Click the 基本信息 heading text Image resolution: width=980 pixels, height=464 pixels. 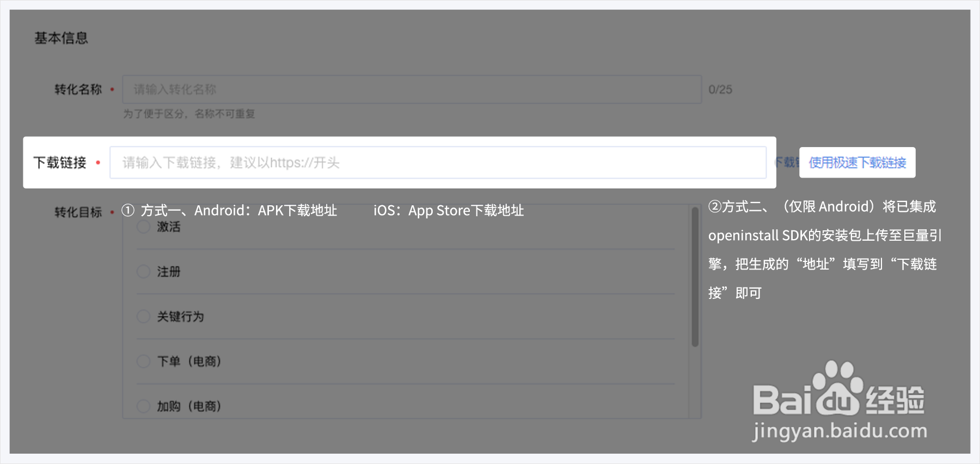pyautogui.click(x=61, y=38)
